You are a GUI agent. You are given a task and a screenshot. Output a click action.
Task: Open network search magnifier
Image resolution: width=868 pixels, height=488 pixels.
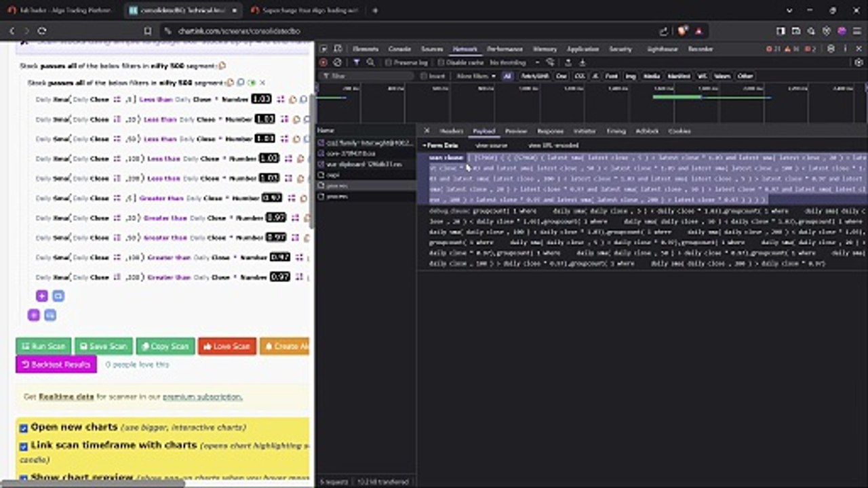(370, 62)
